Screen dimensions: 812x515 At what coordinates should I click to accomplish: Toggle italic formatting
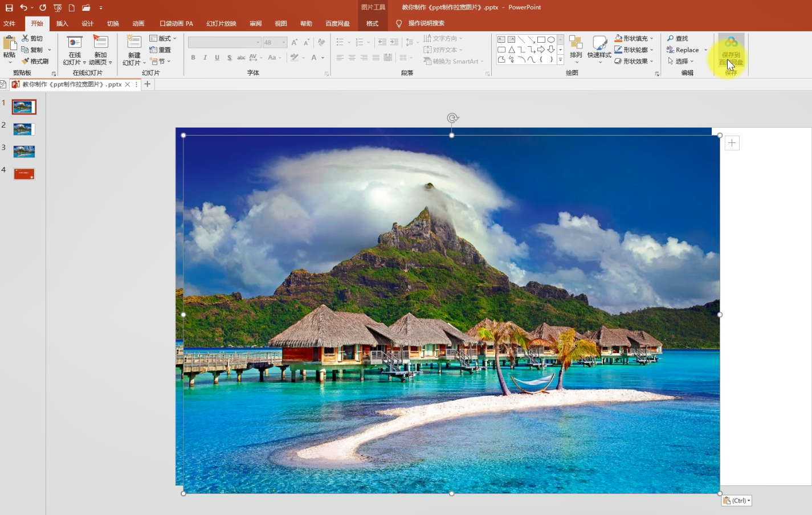pyautogui.click(x=205, y=58)
